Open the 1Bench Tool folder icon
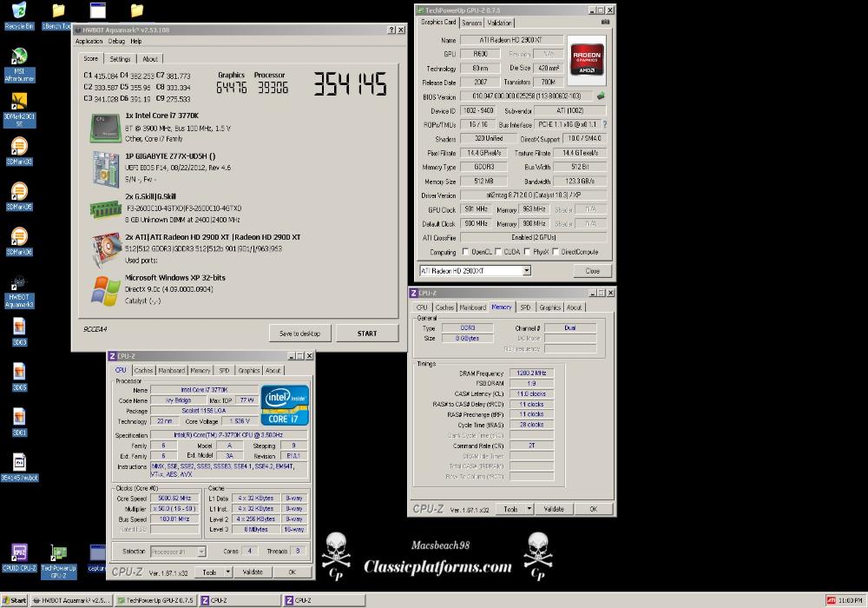The image size is (868, 608). click(x=57, y=16)
